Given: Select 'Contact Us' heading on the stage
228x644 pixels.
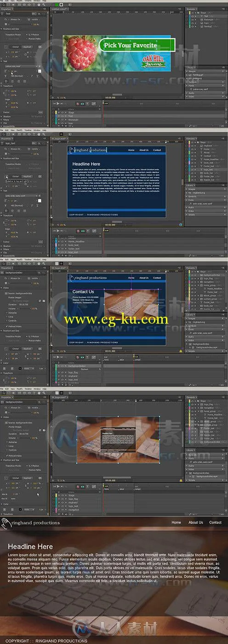Looking at the screenshot, I should 83,291.
